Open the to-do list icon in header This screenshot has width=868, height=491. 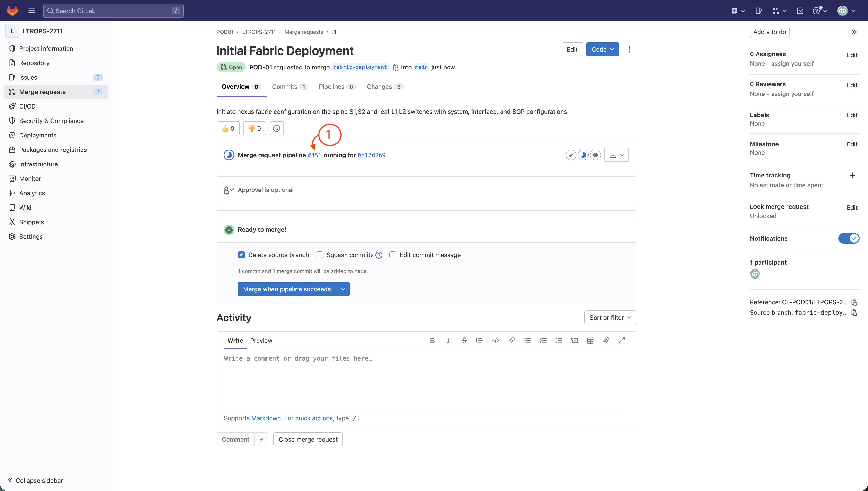800,11
